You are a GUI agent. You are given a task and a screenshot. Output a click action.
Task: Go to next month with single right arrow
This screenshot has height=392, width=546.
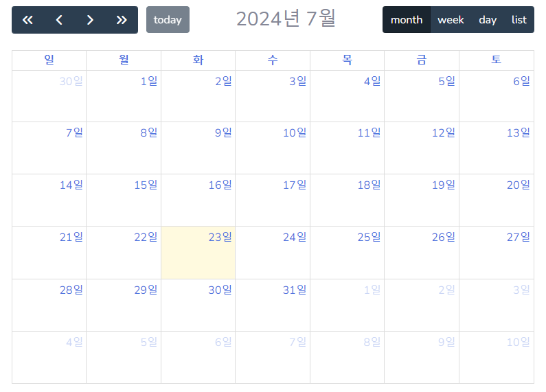[90, 20]
